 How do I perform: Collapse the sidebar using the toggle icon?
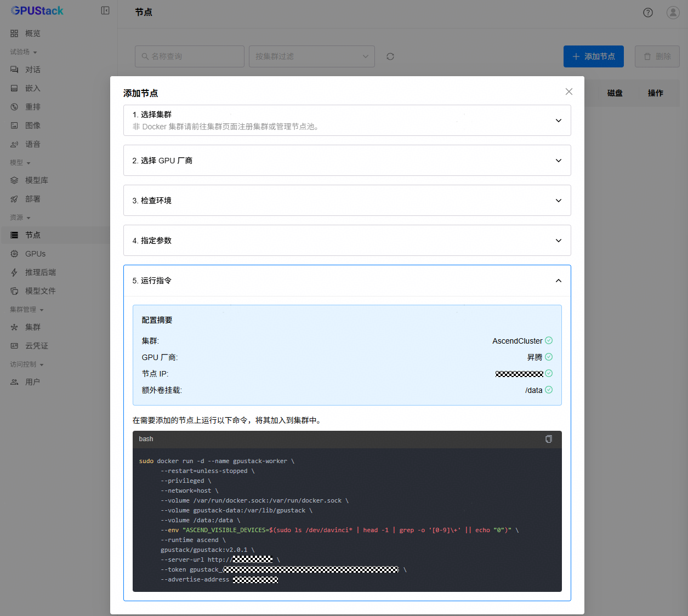(x=105, y=10)
